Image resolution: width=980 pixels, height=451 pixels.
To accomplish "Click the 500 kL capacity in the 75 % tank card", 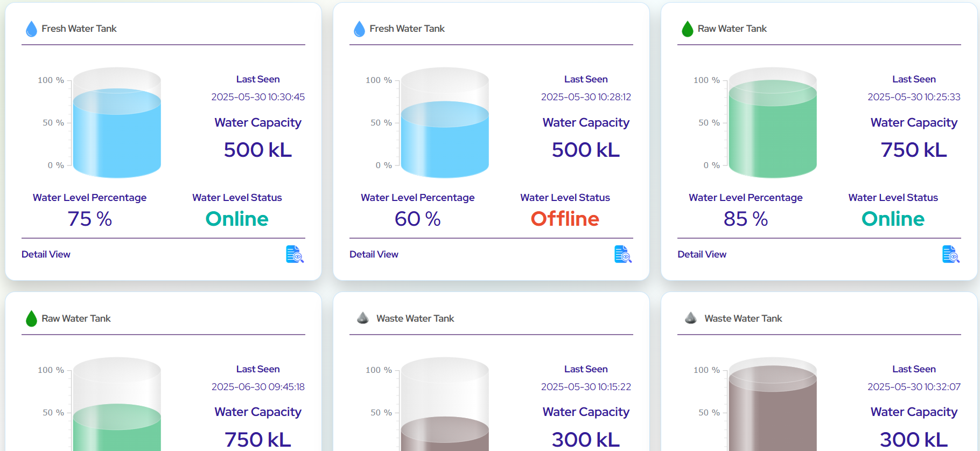I will click(258, 150).
